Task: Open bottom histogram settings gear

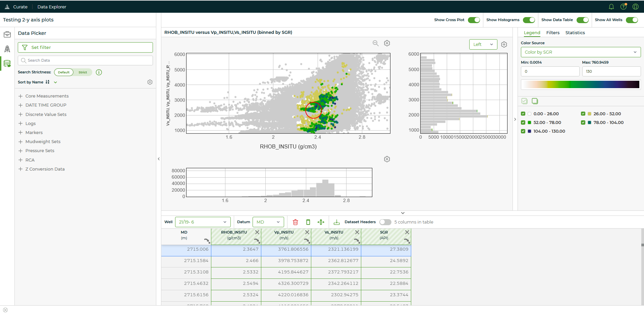Action: [x=387, y=159]
